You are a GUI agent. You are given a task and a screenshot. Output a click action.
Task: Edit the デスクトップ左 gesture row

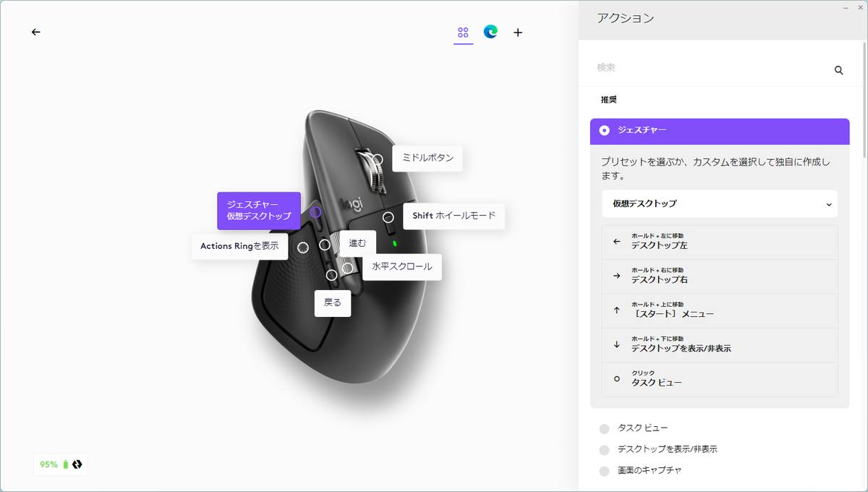click(x=720, y=242)
